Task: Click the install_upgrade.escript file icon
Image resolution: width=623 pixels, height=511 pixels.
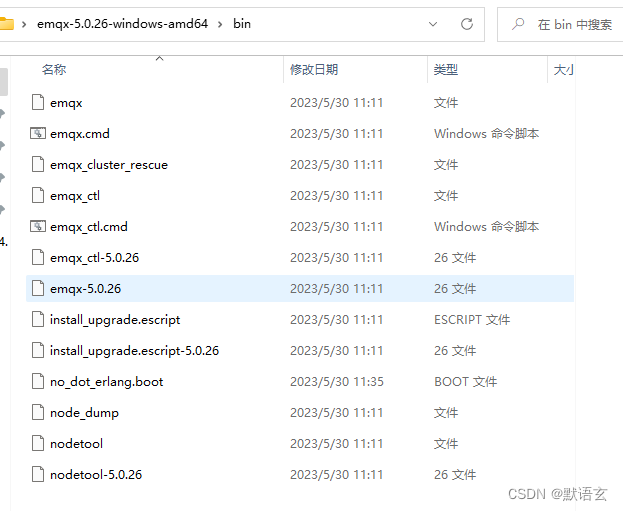Action: pyautogui.click(x=38, y=319)
